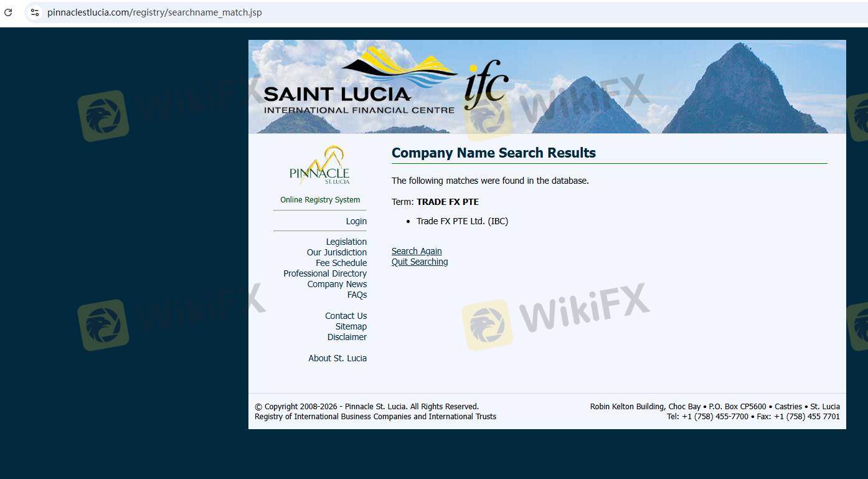
Task: Go to Contact Us page
Action: (346, 316)
